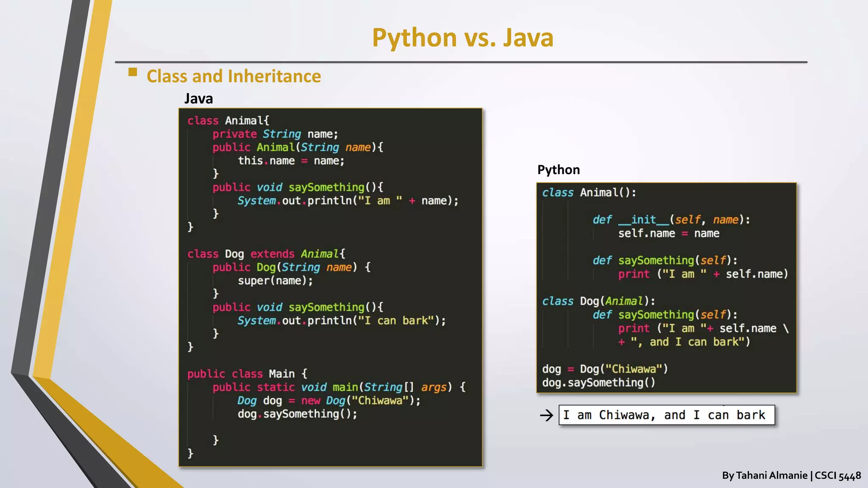Select the 'Class and Inheritance' bullet heading
This screenshot has width=868, height=488.
click(234, 76)
